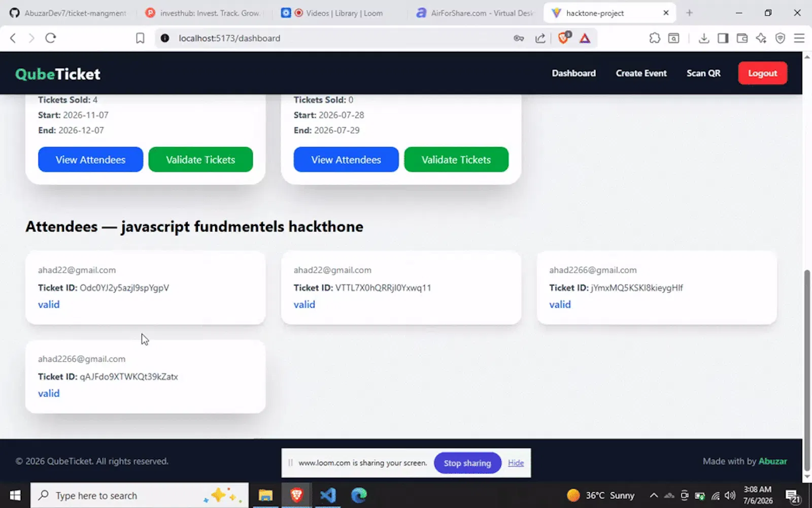Click the scrollbar down arrow

coord(807,477)
